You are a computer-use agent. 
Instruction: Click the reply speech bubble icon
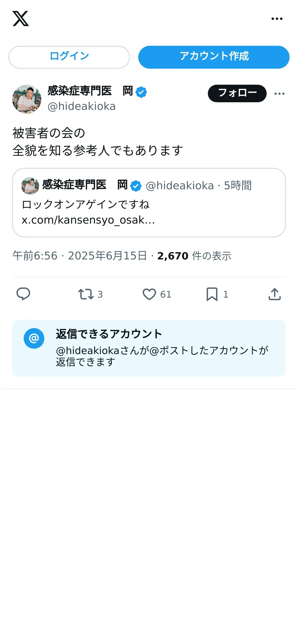[23, 294]
